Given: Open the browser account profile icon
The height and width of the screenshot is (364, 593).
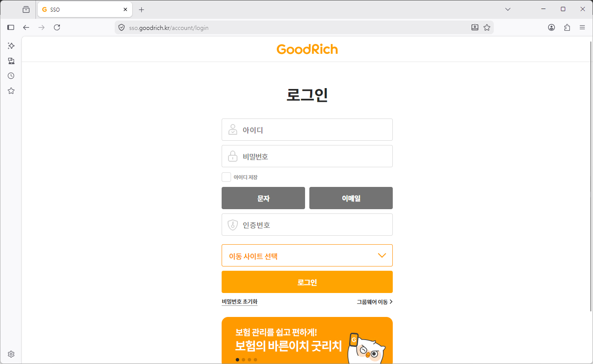Looking at the screenshot, I should click(551, 27).
